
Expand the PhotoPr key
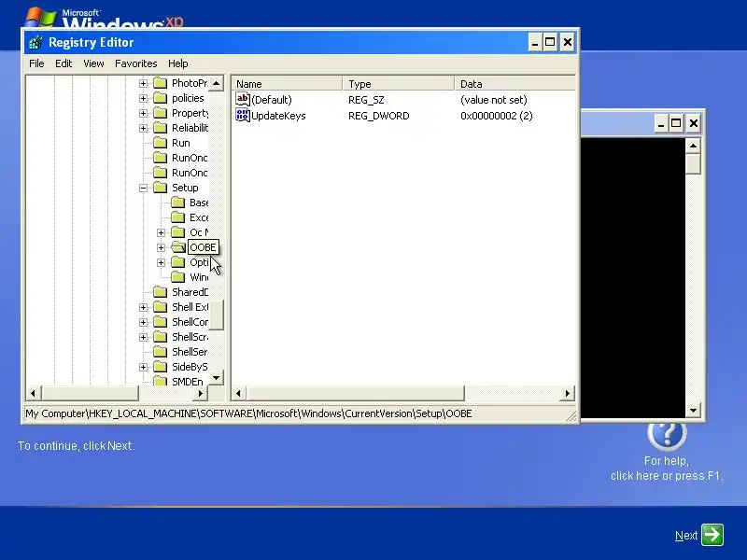click(x=143, y=83)
